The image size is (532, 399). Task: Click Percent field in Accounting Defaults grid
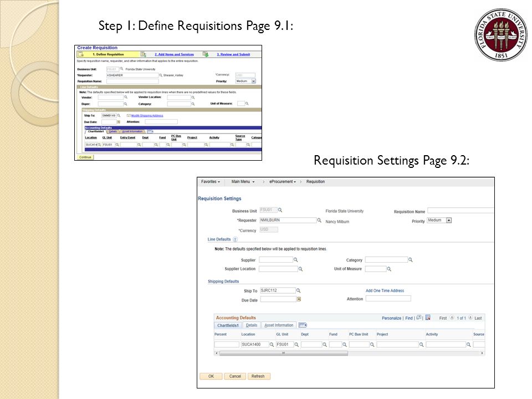[227, 345]
